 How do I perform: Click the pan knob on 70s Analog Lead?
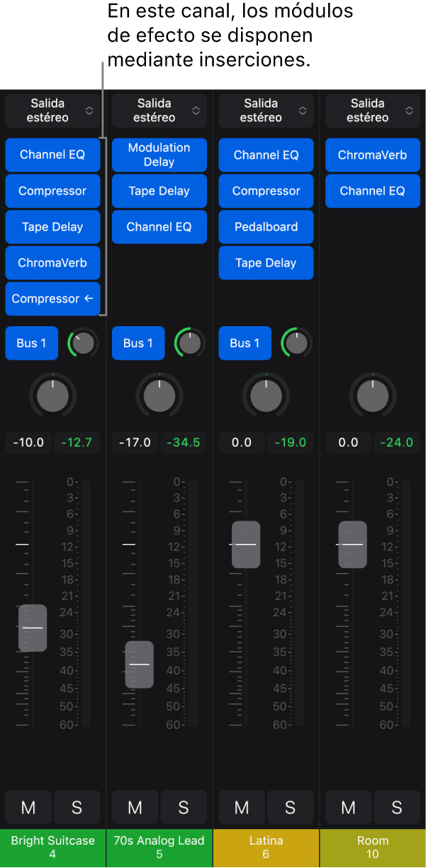click(159, 396)
